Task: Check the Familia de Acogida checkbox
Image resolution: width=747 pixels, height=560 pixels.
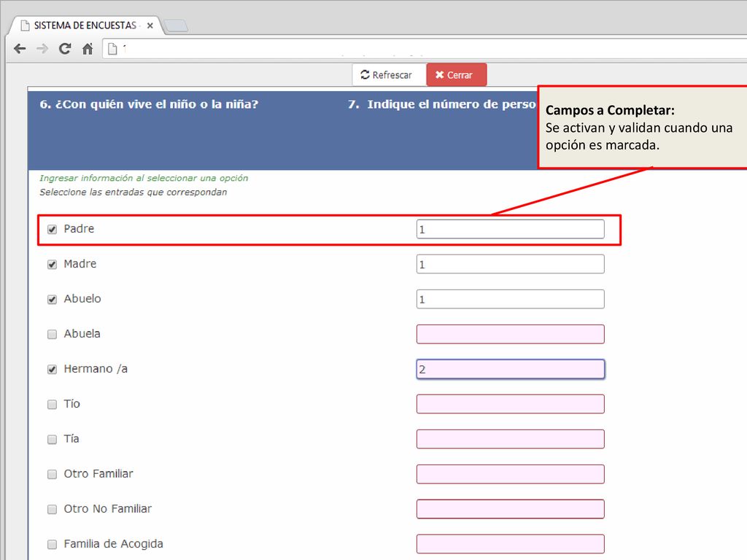Action: [53, 544]
